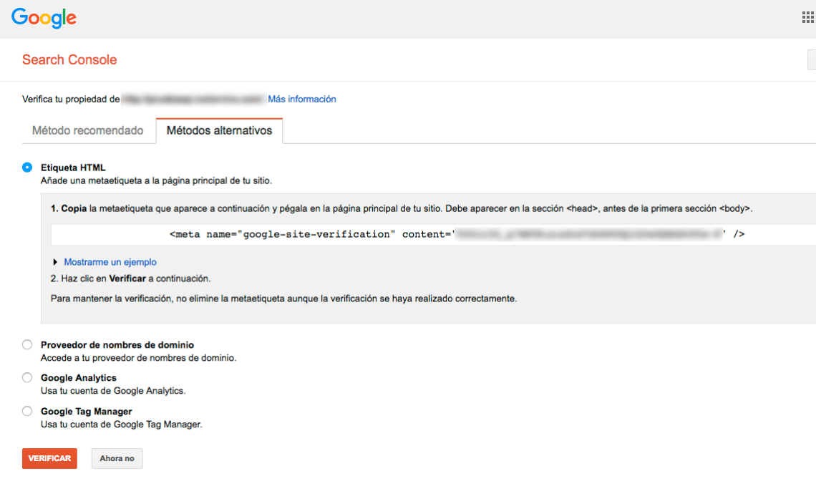
Task: Click the 'Haz clic en Verificar' step text
Action: tap(130, 278)
